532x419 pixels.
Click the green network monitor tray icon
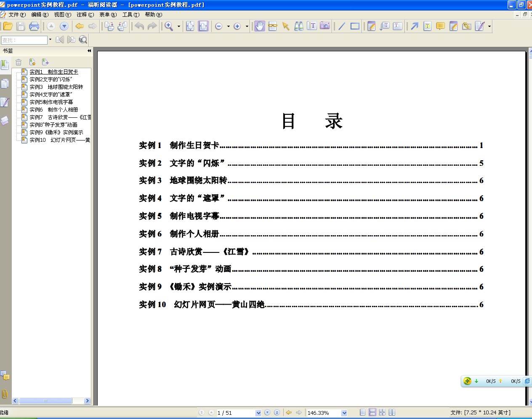(467, 381)
